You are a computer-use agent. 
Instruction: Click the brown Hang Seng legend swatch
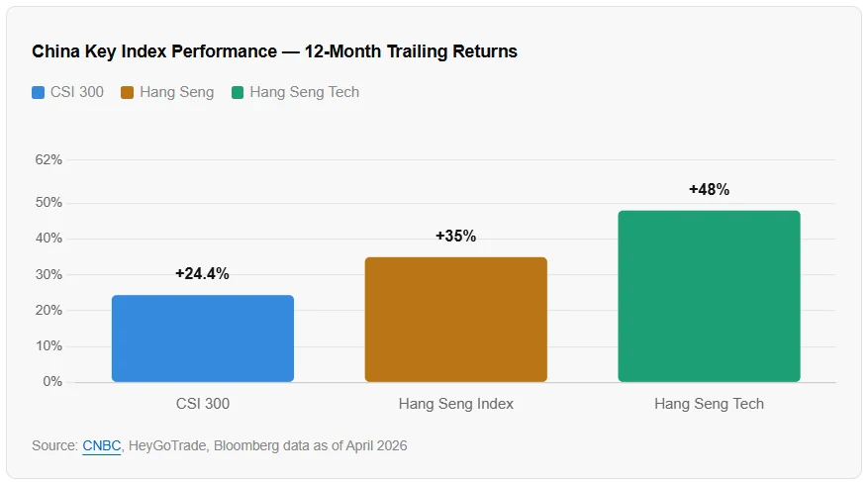[127, 92]
